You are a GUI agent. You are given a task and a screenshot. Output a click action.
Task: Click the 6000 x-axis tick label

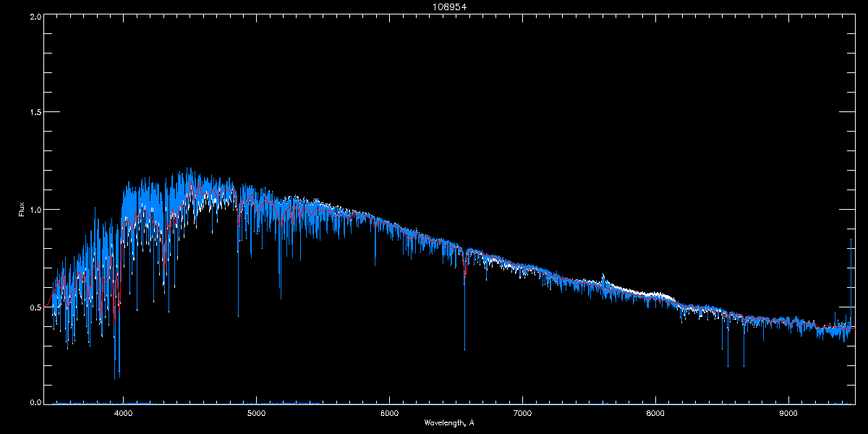tap(389, 414)
